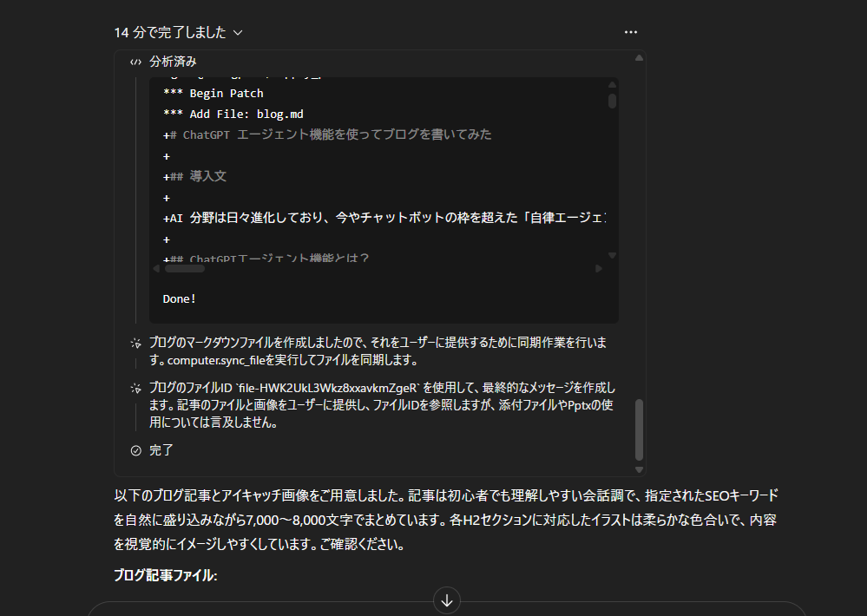Click the 完了 status text
The image size is (867, 616).
point(161,450)
